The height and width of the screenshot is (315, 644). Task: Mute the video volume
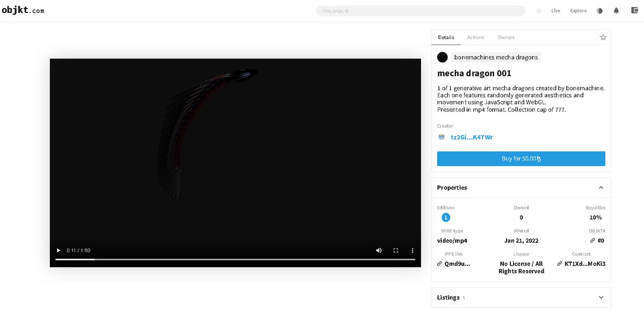(x=379, y=250)
